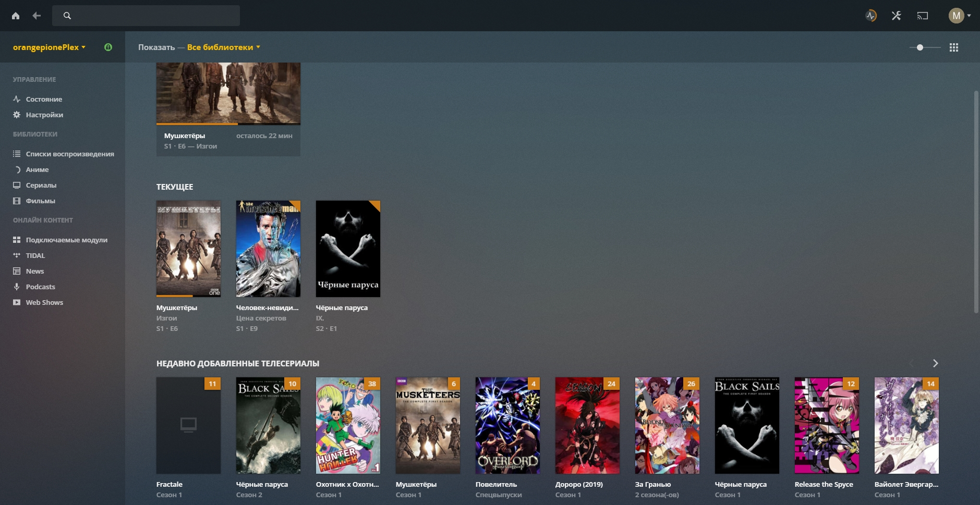The image size is (980, 505).
Task: Click the search magnifier icon
Action: click(x=67, y=16)
